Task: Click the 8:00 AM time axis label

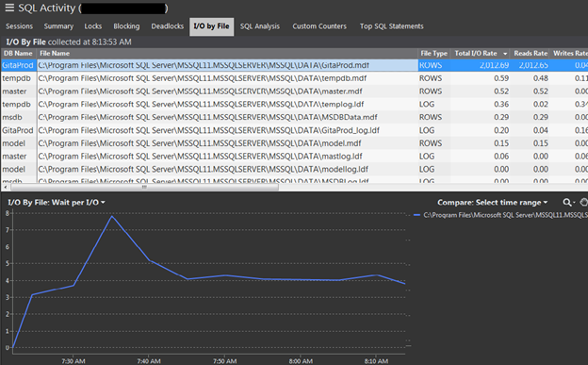Action: coord(301,361)
